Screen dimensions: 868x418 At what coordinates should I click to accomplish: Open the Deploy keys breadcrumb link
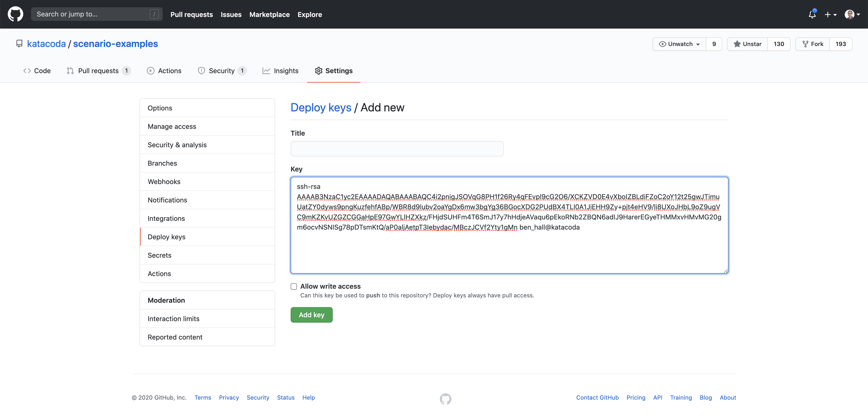click(321, 108)
